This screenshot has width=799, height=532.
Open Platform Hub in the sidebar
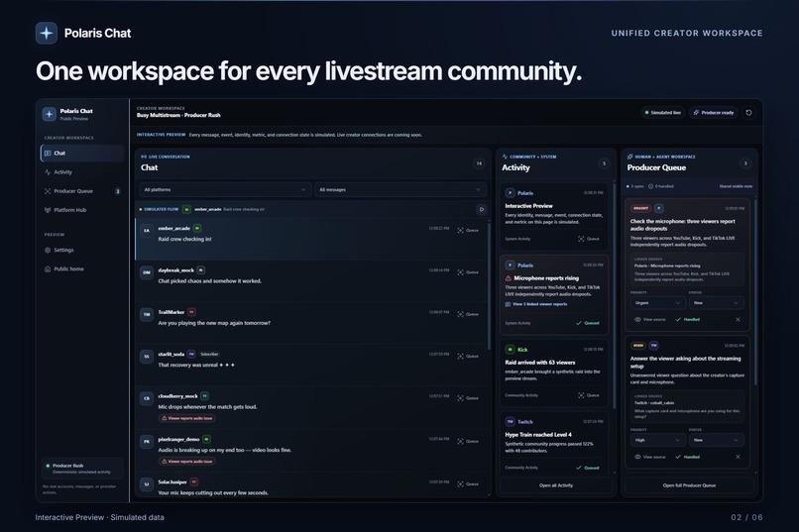click(x=82, y=210)
